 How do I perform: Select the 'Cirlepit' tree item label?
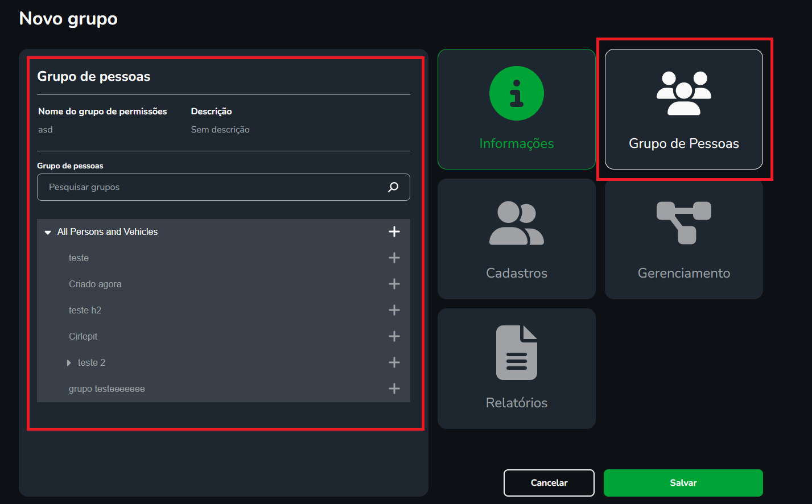pyautogui.click(x=83, y=336)
